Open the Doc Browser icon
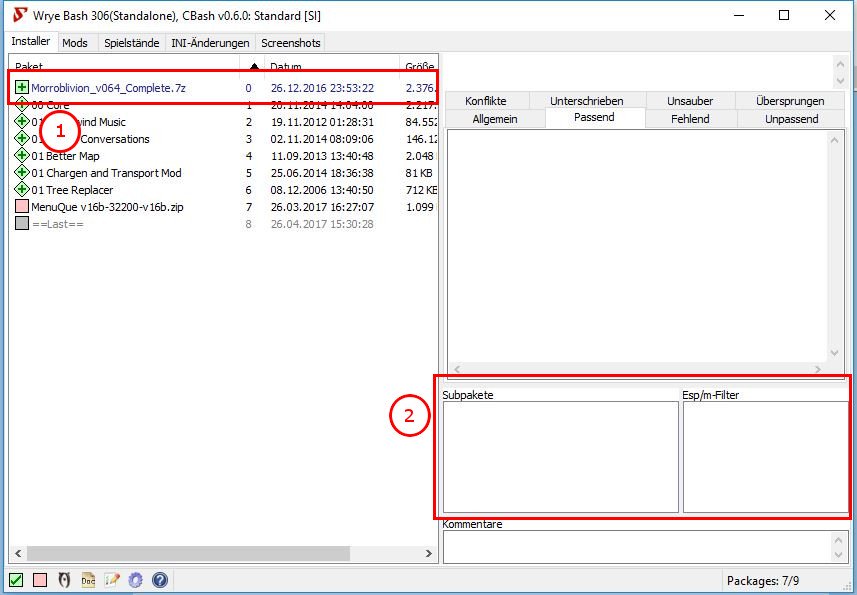This screenshot has width=857, height=595. coord(88,580)
